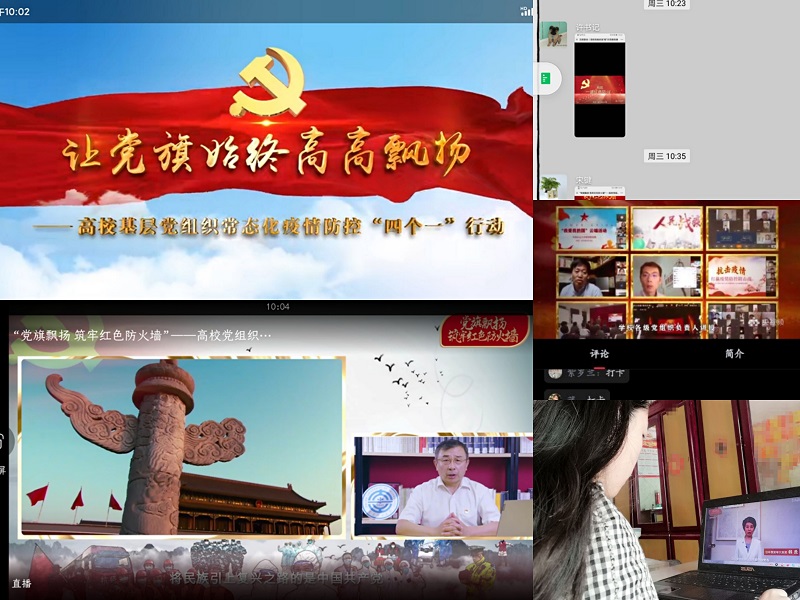Switch to the 简介 tab
The width and height of the screenshot is (800, 600).
[734, 354]
